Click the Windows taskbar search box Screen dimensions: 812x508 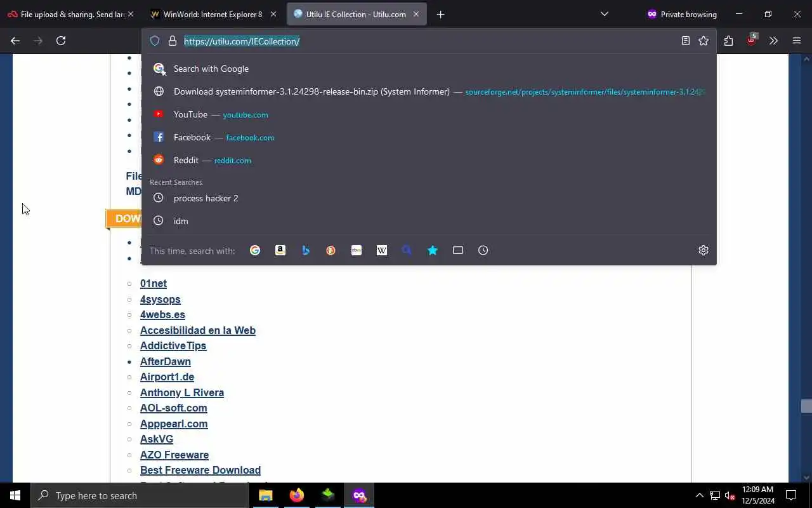[140, 495]
